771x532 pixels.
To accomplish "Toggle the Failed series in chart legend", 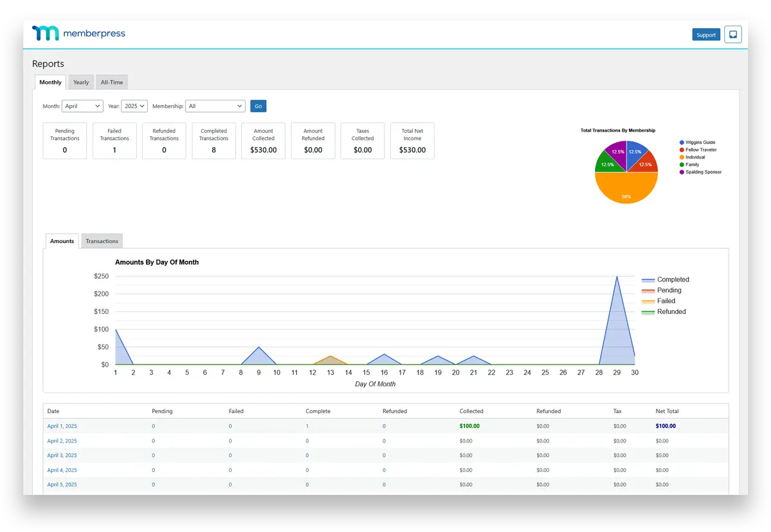I will tap(658, 301).
